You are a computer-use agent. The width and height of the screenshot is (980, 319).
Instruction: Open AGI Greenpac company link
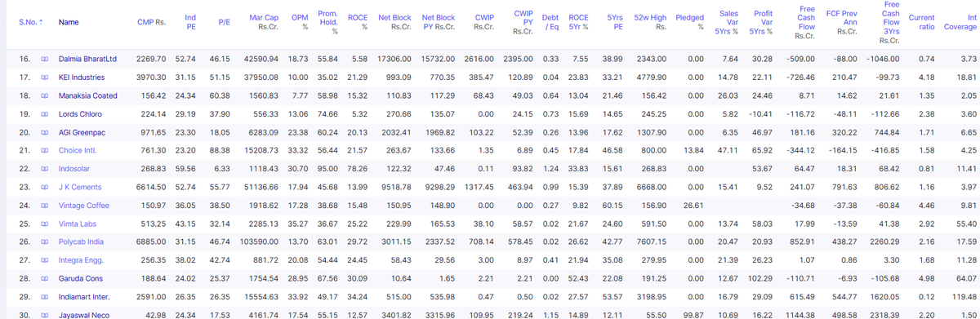pyautogui.click(x=82, y=132)
